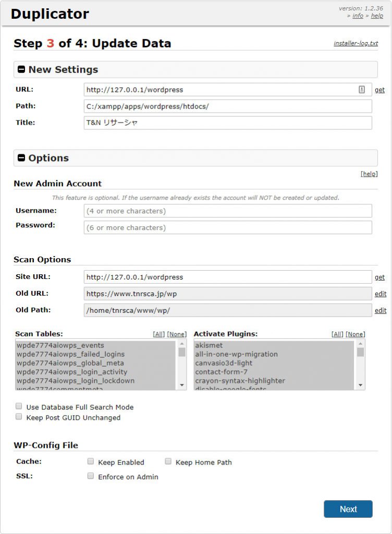The height and width of the screenshot is (534, 392).
Task: Open the info link in header
Action: [358, 16]
